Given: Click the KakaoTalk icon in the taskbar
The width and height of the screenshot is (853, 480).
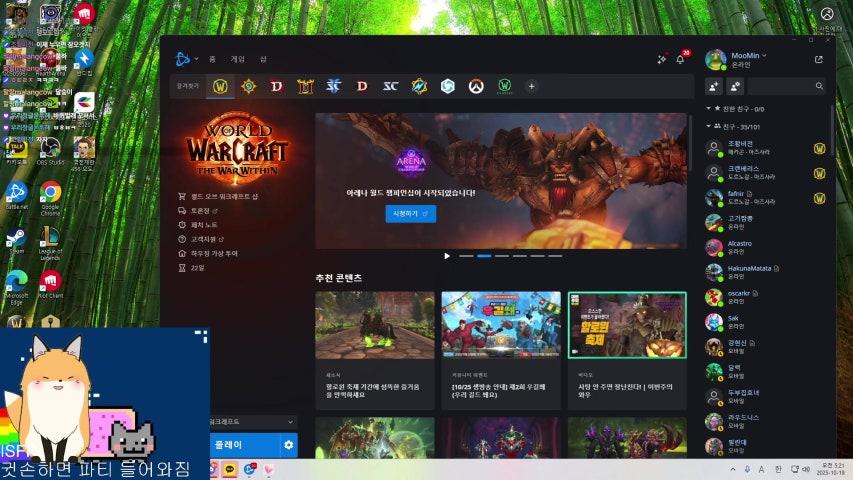Looking at the screenshot, I should tap(230, 469).
